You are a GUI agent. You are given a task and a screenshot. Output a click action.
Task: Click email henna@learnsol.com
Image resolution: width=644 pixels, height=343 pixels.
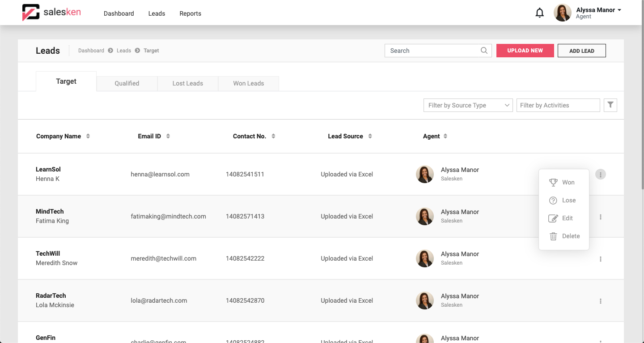tap(160, 174)
